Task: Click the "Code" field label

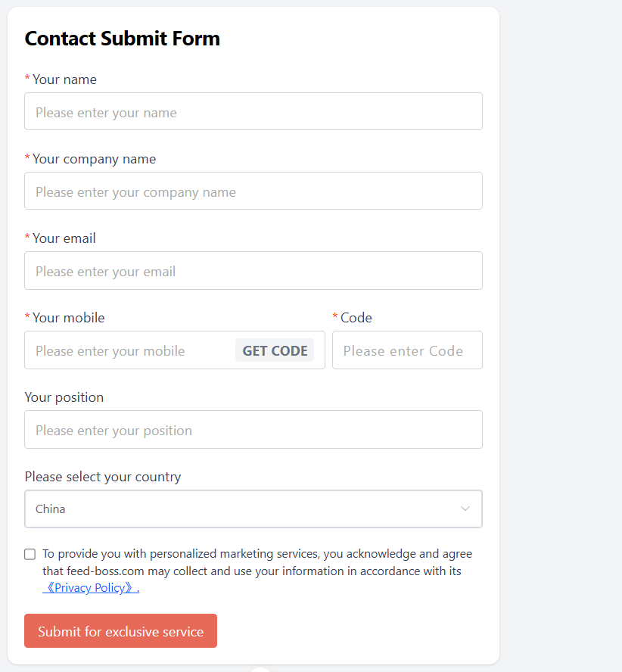Action: click(356, 318)
